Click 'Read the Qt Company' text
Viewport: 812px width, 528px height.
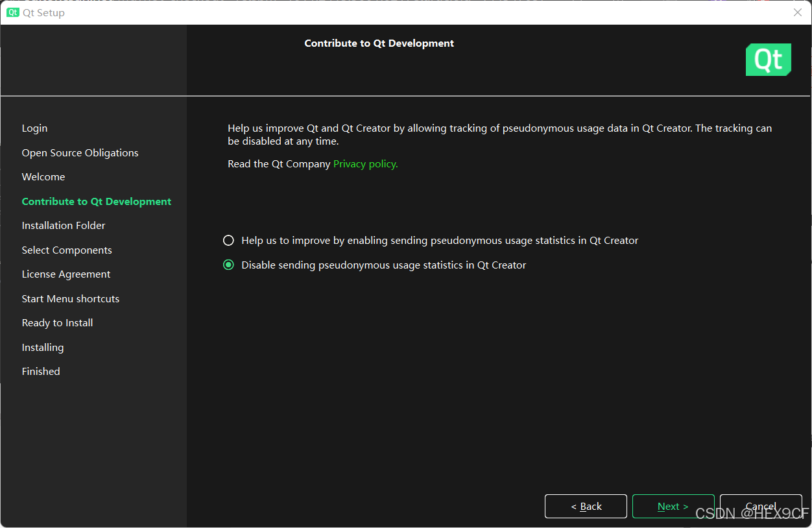pos(279,164)
